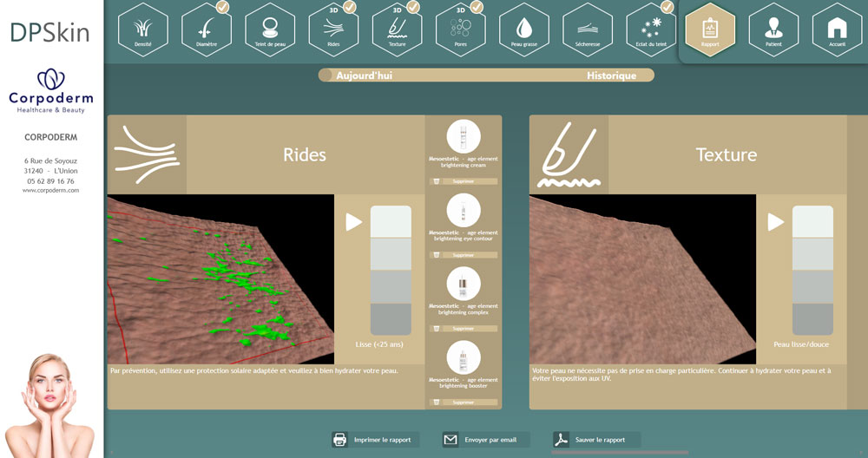Image resolution: width=868 pixels, height=458 pixels.
Task: Select the Diamètre hexagon icon
Action: click(x=207, y=29)
